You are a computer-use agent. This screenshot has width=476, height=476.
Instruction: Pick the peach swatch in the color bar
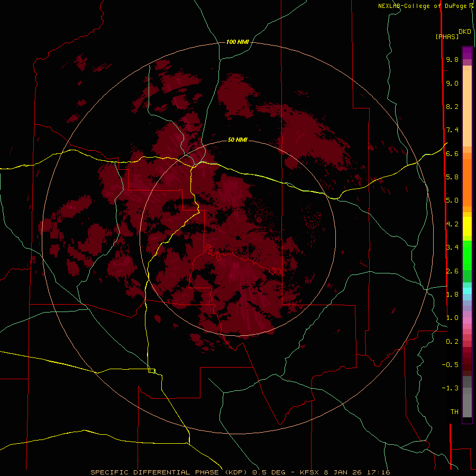click(467, 108)
